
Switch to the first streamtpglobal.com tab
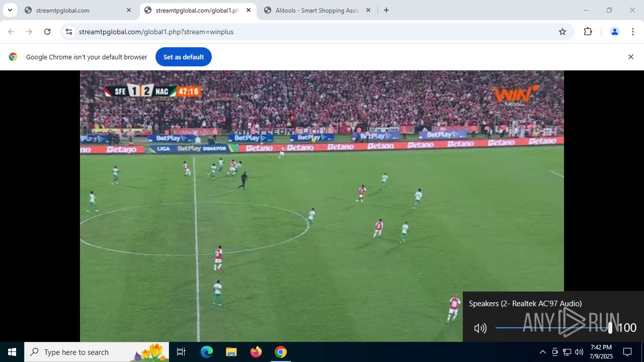point(78,10)
